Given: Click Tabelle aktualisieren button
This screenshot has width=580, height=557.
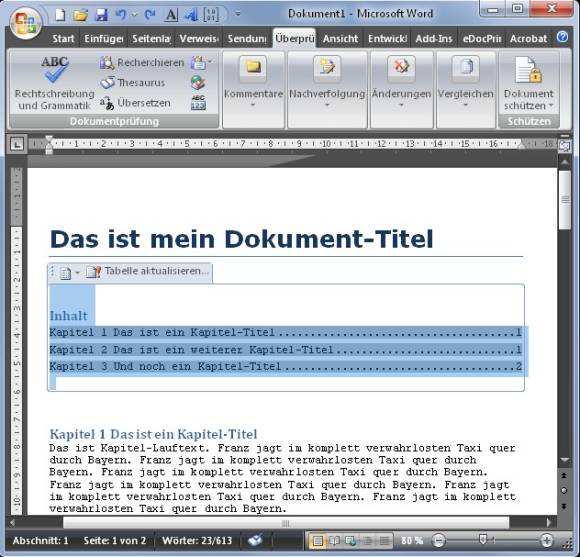Looking at the screenshot, I should [x=148, y=271].
